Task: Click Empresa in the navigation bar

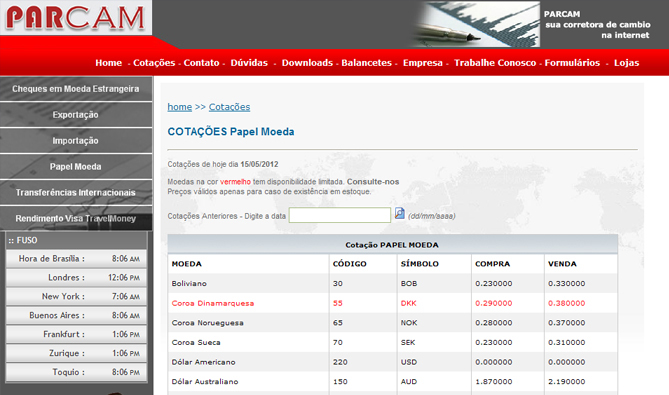Action: (423, 63)
